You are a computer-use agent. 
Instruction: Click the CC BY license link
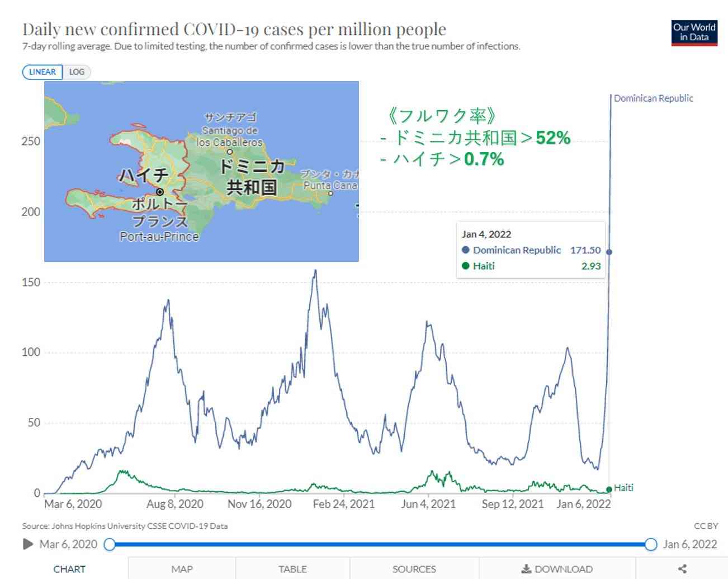706,526
